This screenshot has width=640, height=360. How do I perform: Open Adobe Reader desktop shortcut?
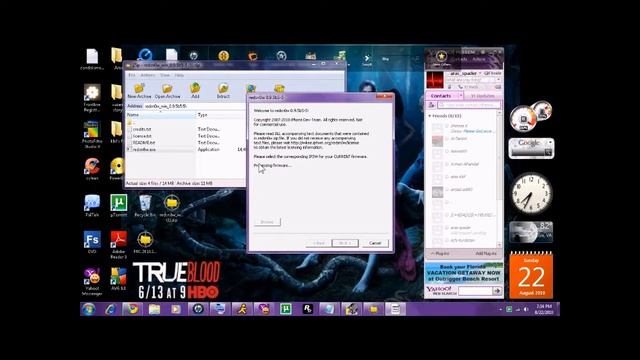point(118,244)
